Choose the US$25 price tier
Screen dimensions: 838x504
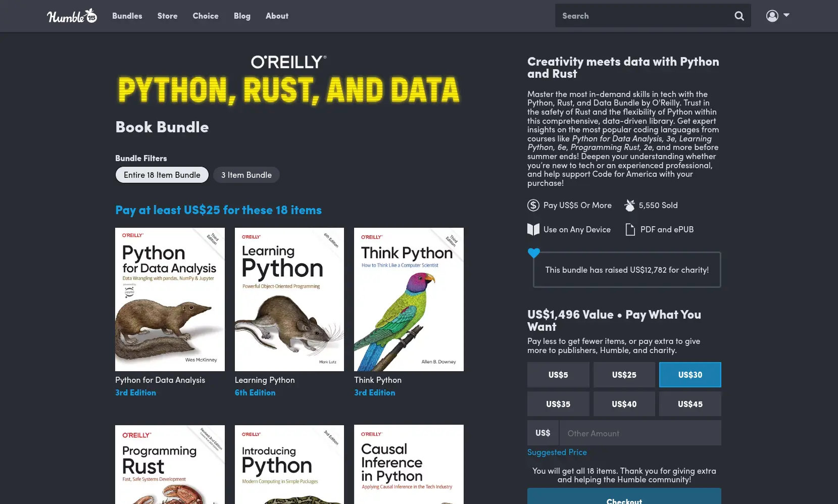624,375
